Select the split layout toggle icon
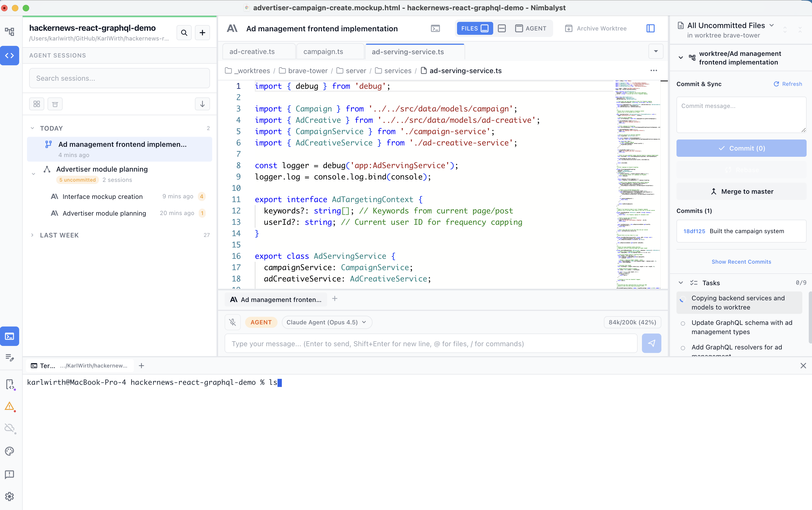Screen dimensions: 812x510 [502, 29]
